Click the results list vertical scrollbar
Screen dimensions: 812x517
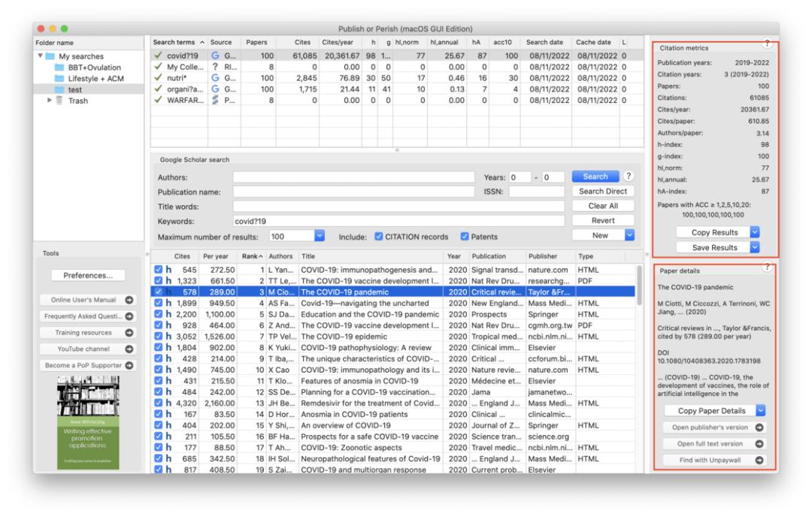(x=639, y=286)
